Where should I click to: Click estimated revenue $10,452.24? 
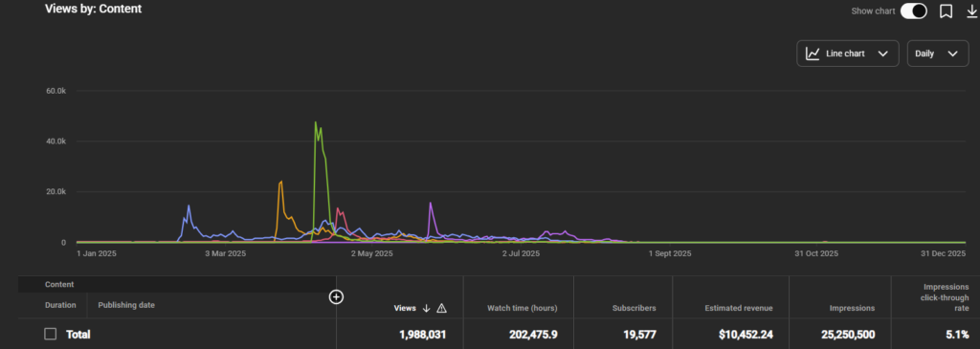point(746,335)
